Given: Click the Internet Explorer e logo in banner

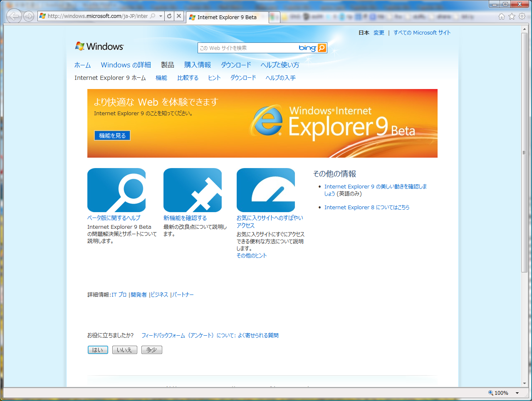Looking at the screenshot, I should 267,121.
